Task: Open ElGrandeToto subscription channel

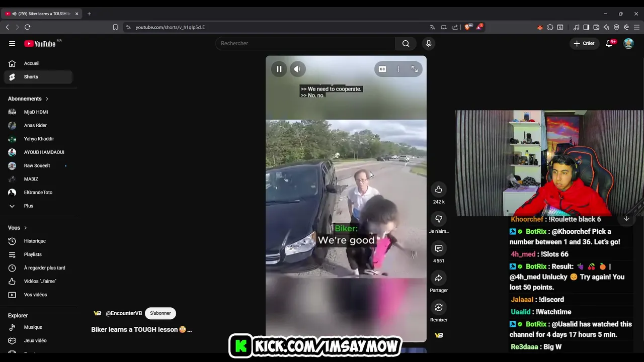Action: pyautogui.click(x=39, y=193)
